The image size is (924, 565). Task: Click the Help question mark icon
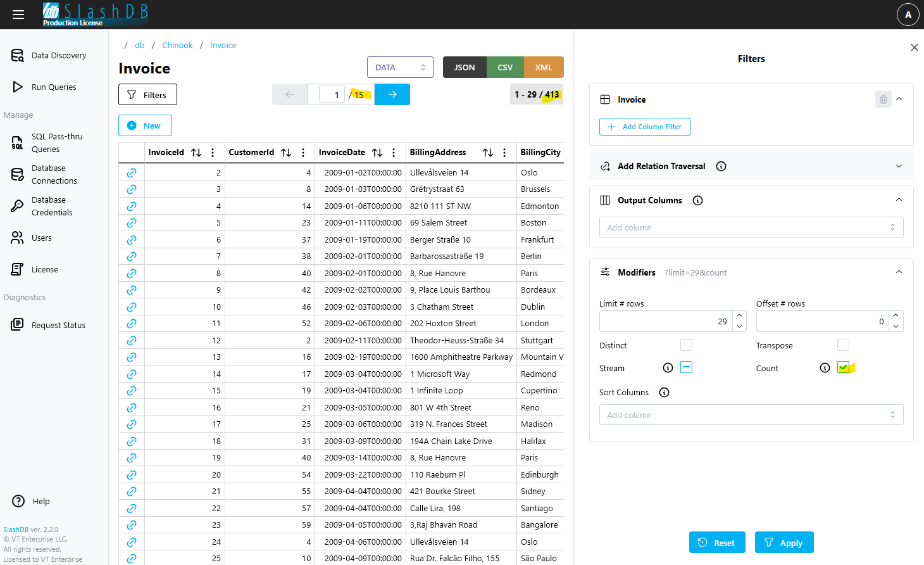pos(18,502)
